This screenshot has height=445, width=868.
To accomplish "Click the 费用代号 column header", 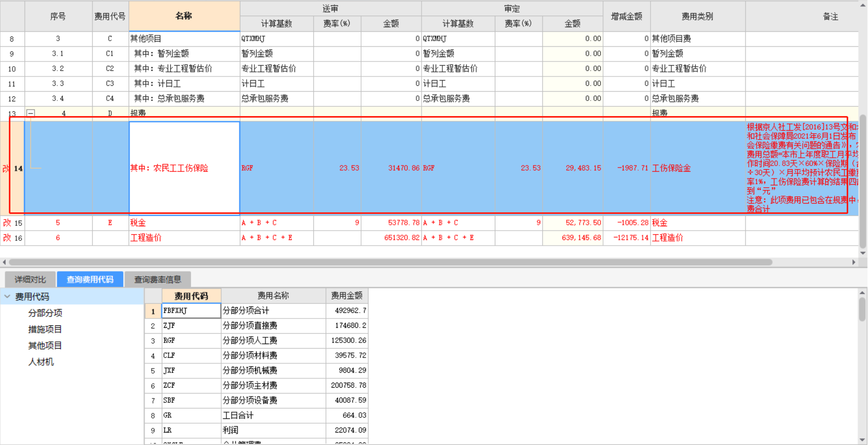I will coord(110,16).
